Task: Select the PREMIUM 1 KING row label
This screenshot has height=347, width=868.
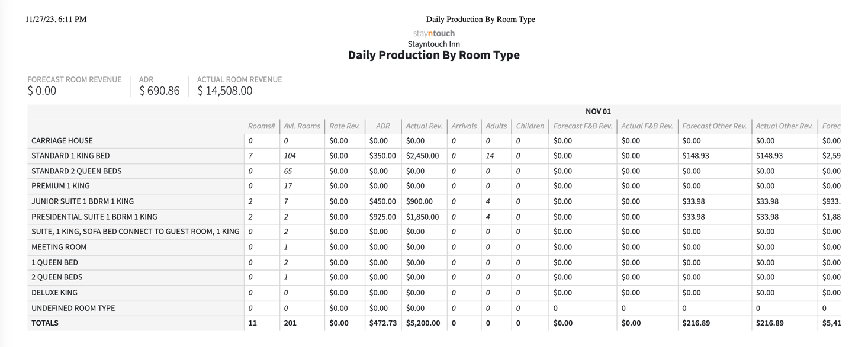Action: pyautogui.click(x=60, y=186)
